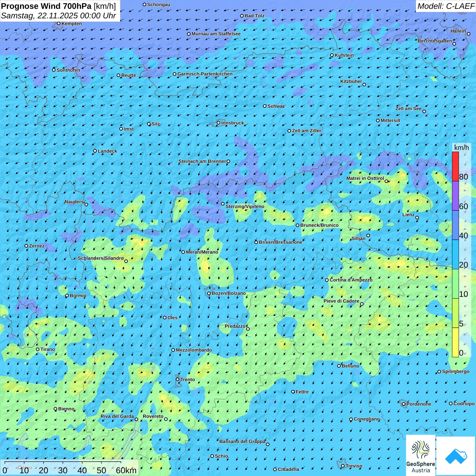The width and height of the screenshot is (476, 476).
Task: Click the Landeck location marker
Action: [x=95, y=151]
